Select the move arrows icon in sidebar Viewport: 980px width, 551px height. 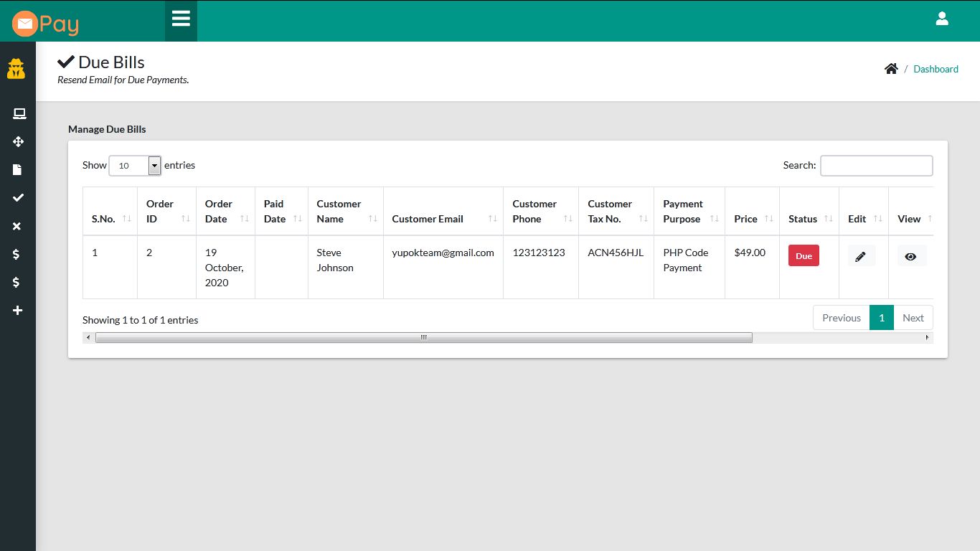19,141
